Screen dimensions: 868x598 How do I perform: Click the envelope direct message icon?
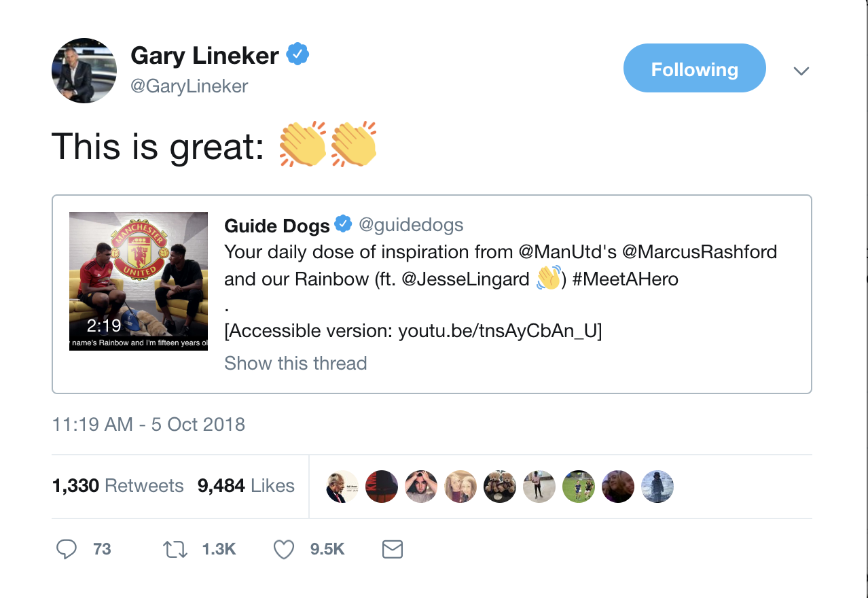pos(393,549)
